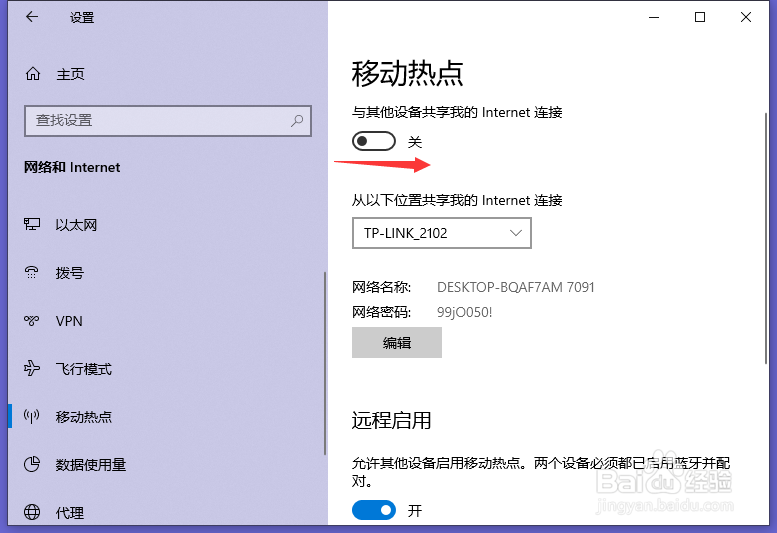The image size is (777, 533).
Task: Click the sidebar vertical scrollbar
Action: [325, 363]
